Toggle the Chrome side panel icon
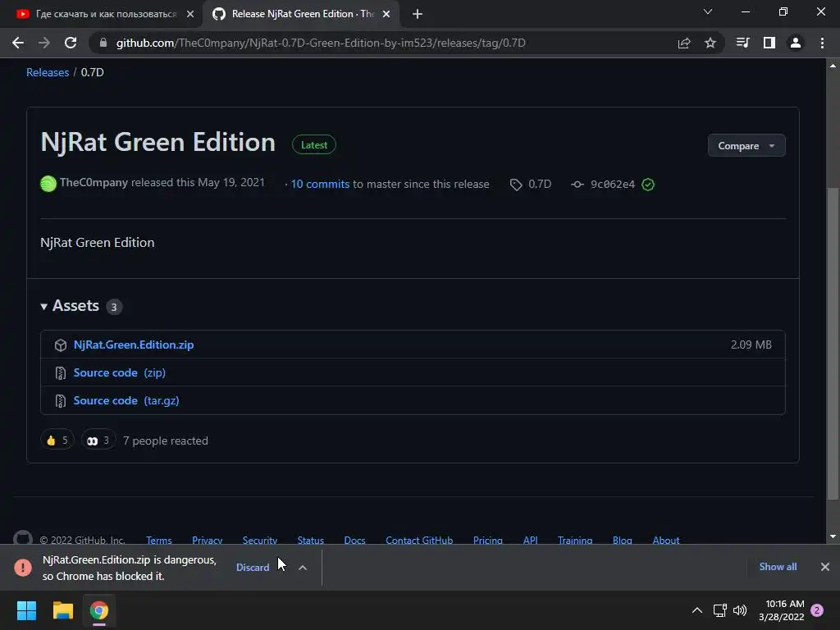The width and height of the screenshot is (840, 630). [x=769, y=43]
